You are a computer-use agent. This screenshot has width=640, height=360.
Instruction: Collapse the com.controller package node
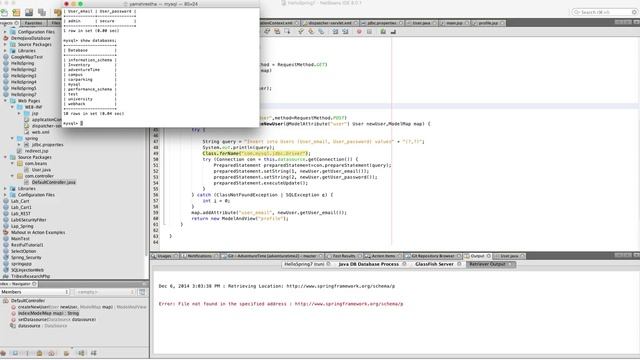coord(13,176)
